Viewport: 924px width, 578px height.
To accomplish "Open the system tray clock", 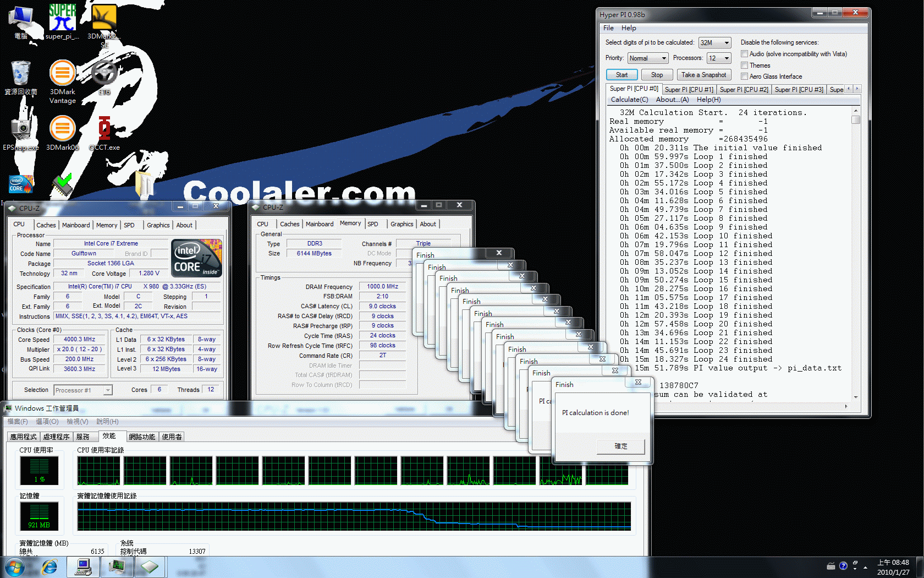I will [x=893, y=567].
